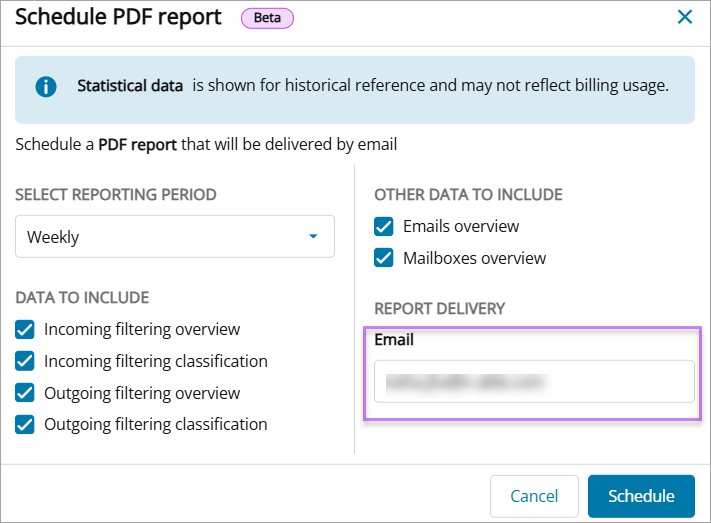Untick Outgoing filtering classification
This screenshot has width=711, height=523.
coord(26,424)
